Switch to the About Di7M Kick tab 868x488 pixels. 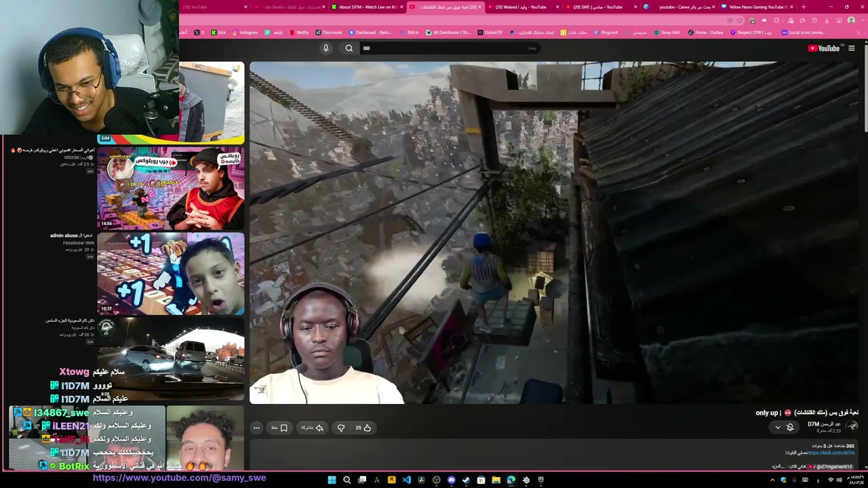367,7
